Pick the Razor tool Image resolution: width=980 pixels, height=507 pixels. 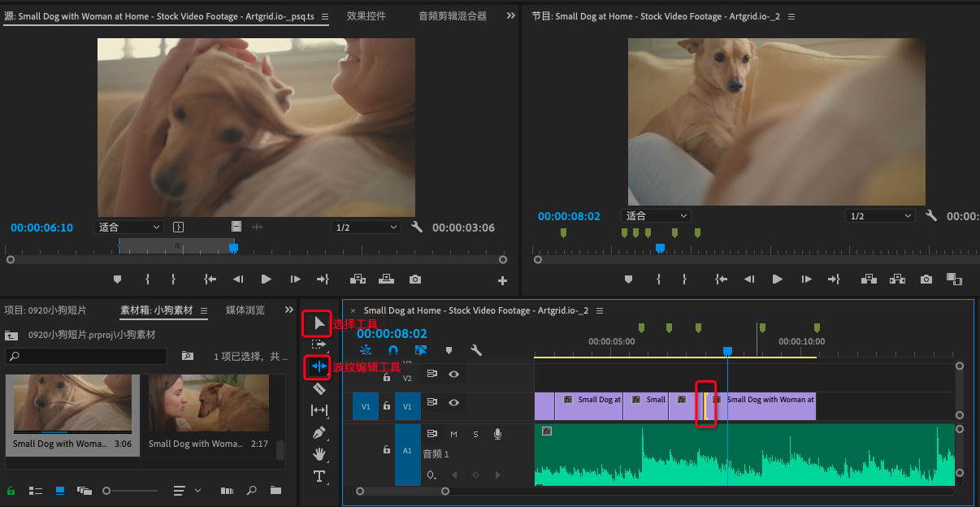tap(319, 389)
